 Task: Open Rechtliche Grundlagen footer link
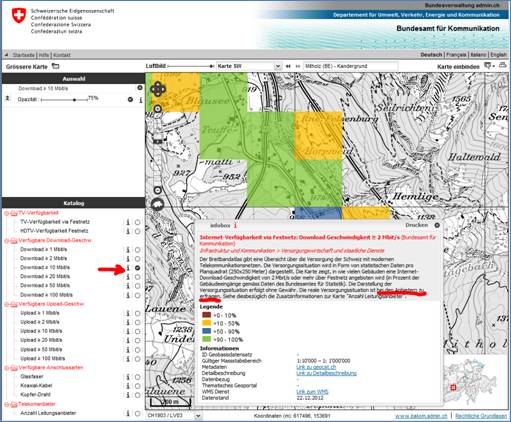[481, 416]
